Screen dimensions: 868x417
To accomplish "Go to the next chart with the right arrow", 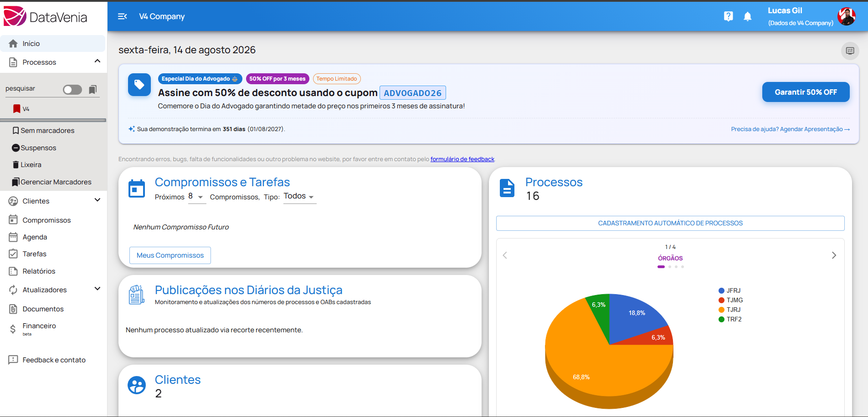I will pyautogui.click(x=834, y=255).
